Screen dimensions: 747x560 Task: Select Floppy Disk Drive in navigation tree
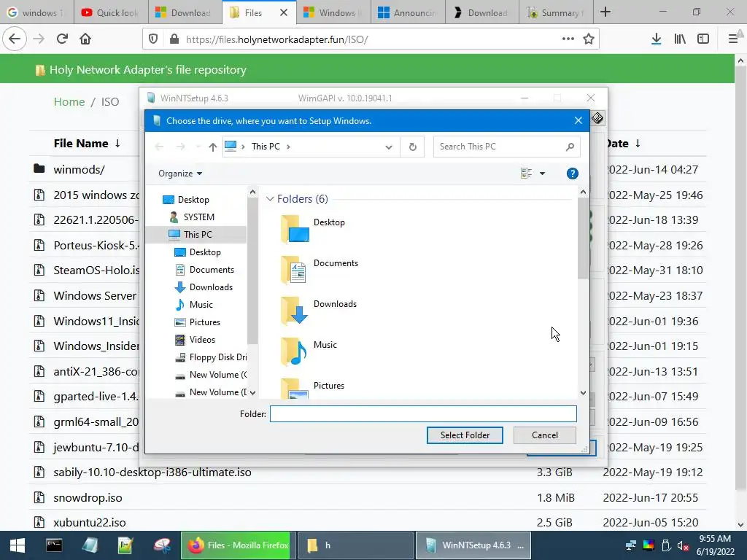(x=217, y=357)
